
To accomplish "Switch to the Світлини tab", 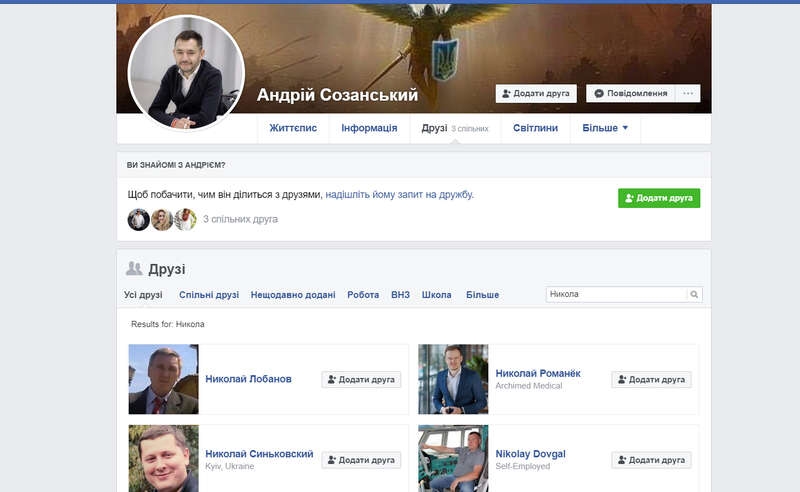I will point(535,128).
